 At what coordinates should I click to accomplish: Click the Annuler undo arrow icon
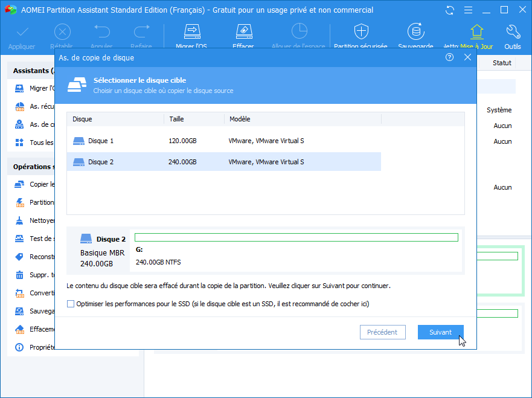pyautogui.click(x=102, y=32)
